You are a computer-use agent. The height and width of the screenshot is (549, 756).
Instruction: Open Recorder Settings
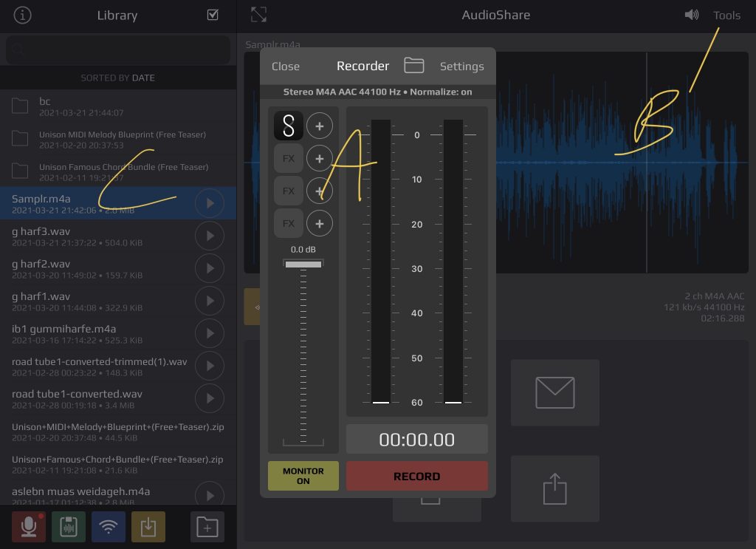(x=461, y=66)
